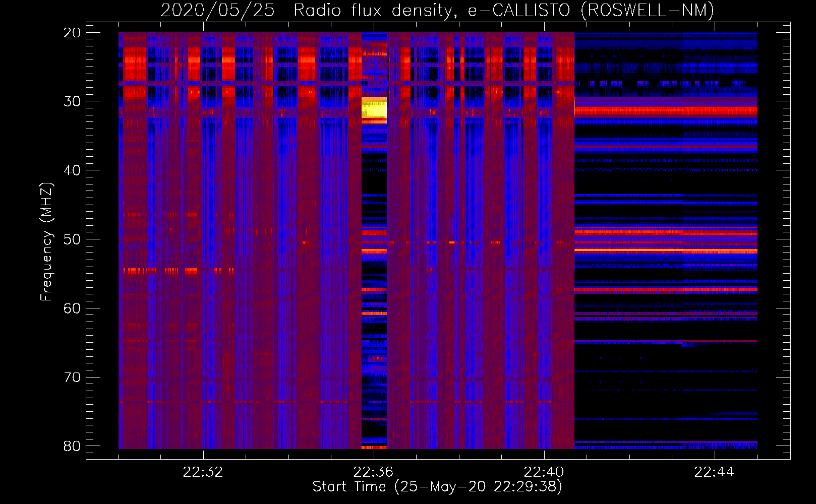
Task: Click the y-axis label 'Frequency (MHZ)'
Action: coord(46,242)
